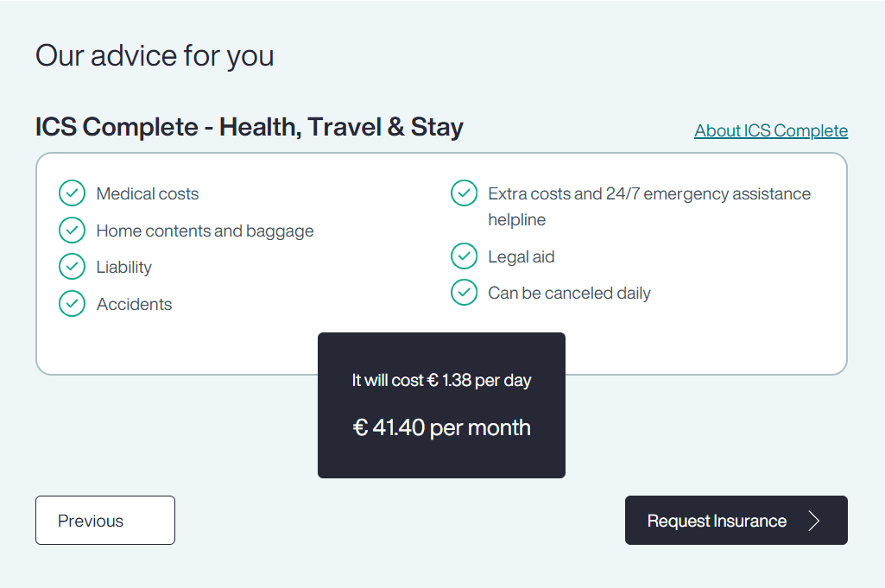Click the Request Insurance button label
Screen dimensions: 885x588
[x=717, y=521]
